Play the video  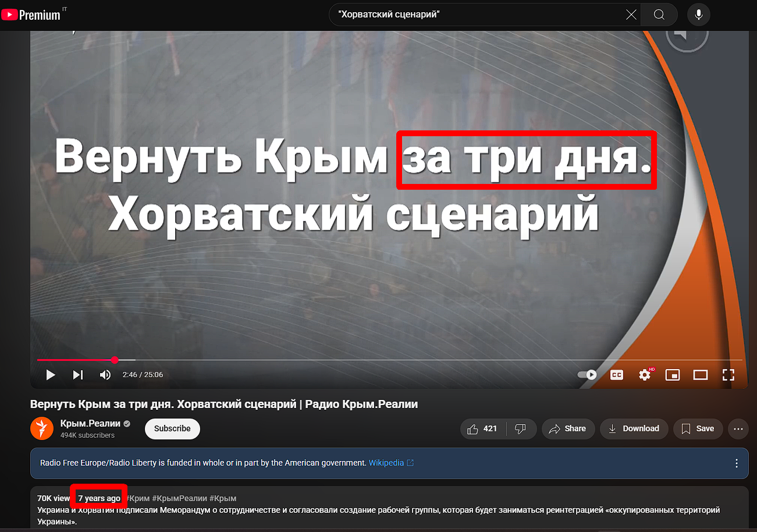coord(51,375)
